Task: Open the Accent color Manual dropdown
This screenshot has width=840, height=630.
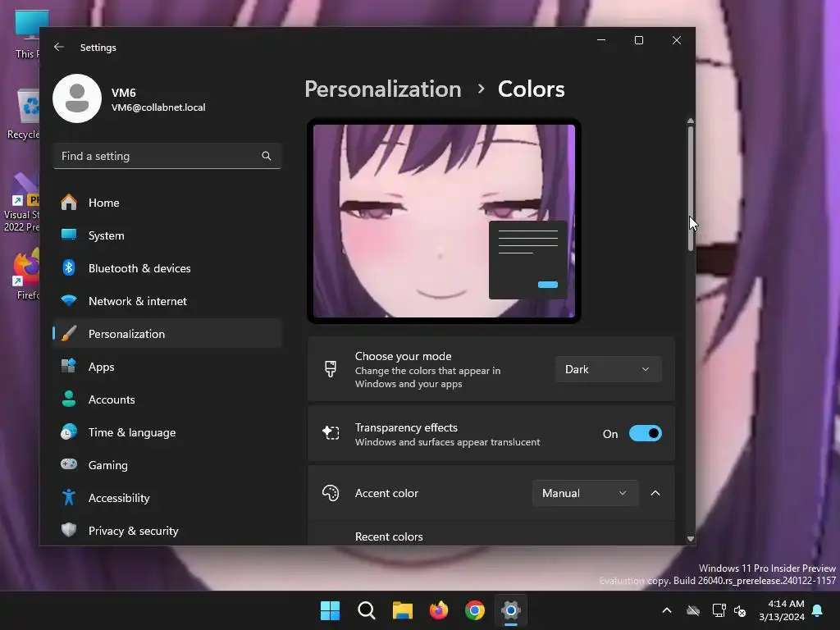Action: [x=585, y=493]
